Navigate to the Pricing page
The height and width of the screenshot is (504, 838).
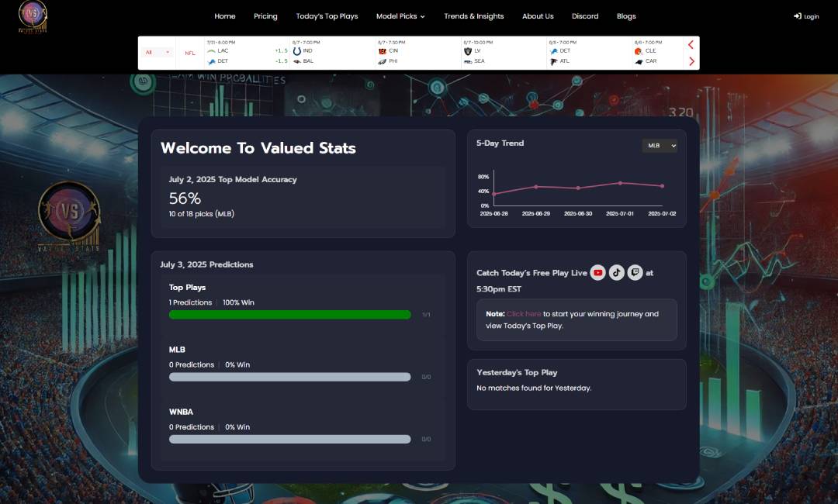coord(265,16)
